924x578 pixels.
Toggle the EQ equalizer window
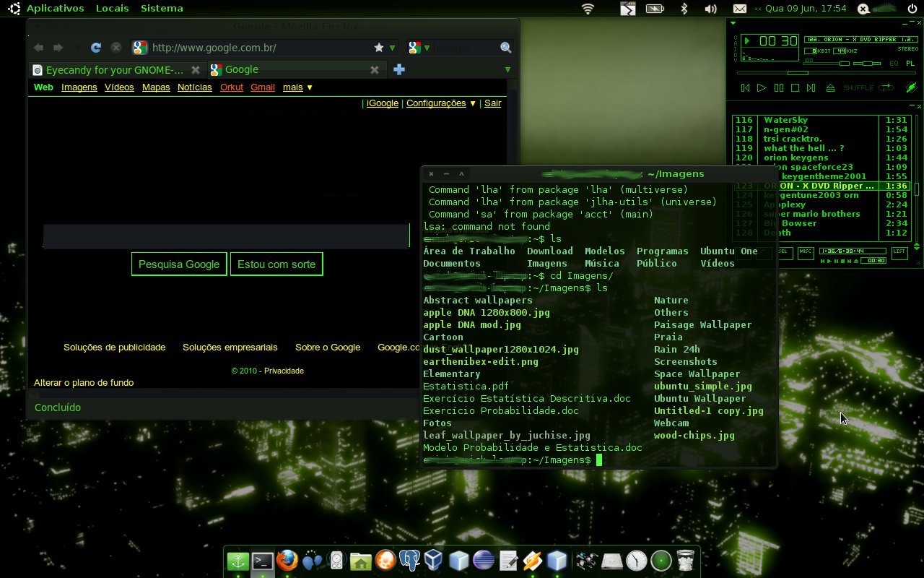click(894, 64)
